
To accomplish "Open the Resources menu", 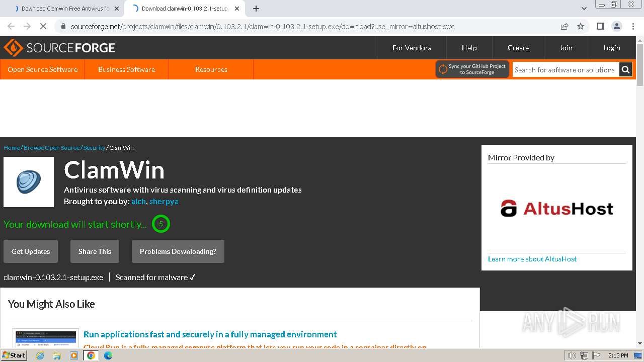I will 211,69.
